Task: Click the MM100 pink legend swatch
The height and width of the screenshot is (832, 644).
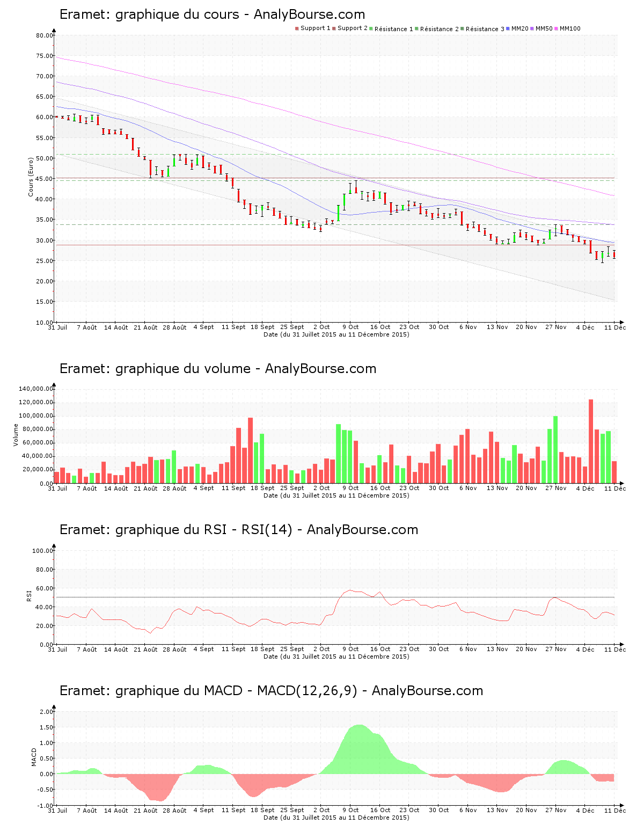Action: tap(556, 28)
